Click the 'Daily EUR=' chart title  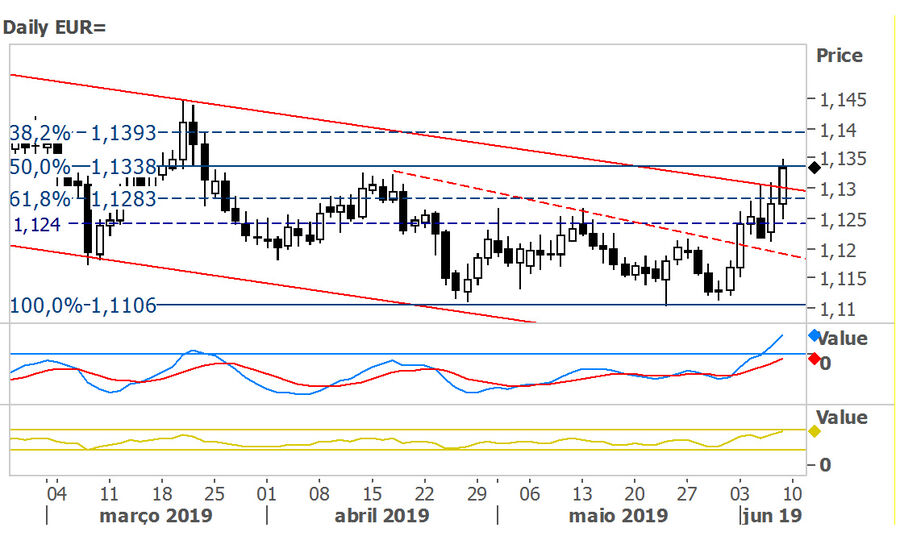(x=55, y=28)
